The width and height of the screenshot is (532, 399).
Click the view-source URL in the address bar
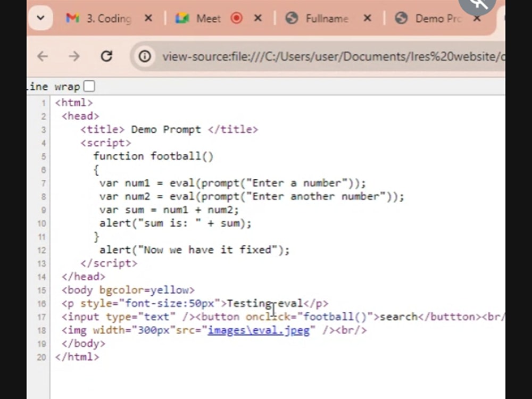coord(333,56)
